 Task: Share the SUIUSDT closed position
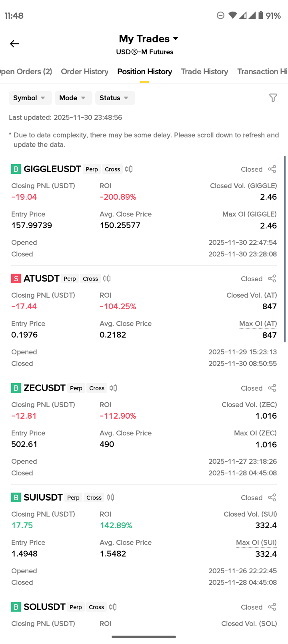click(x=272, y=497)
